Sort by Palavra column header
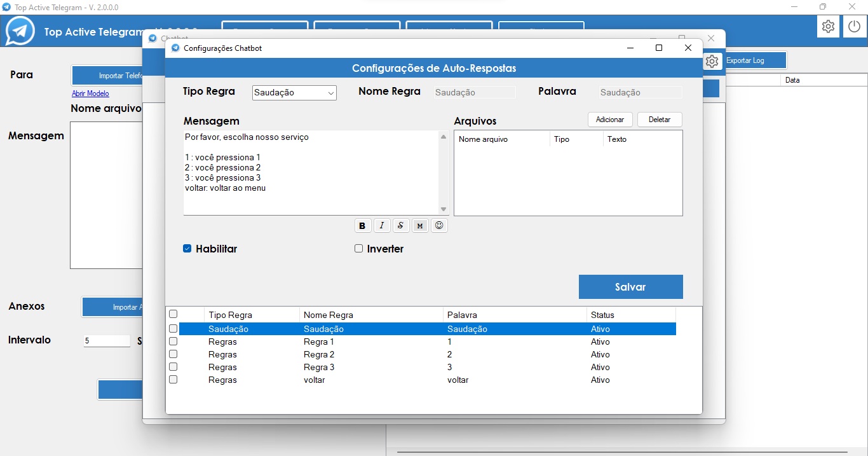Viewport: 868px width, 456px height. click(515, 315)
